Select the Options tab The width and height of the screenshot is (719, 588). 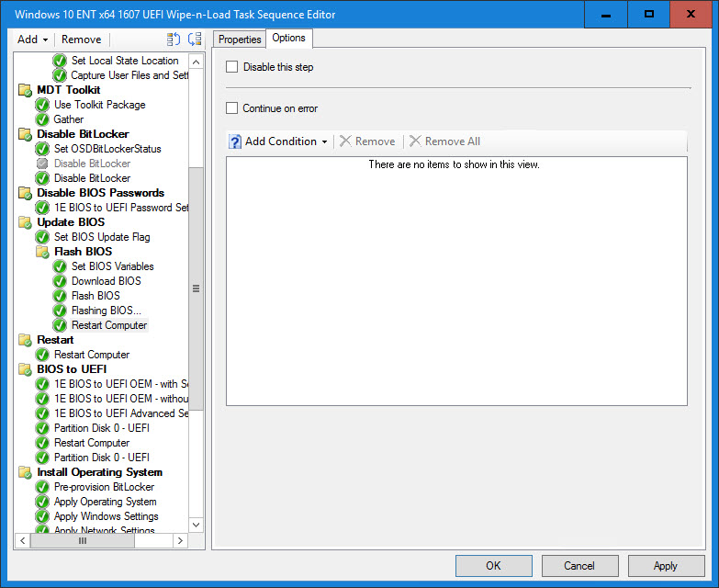click(x=289, y=39)
